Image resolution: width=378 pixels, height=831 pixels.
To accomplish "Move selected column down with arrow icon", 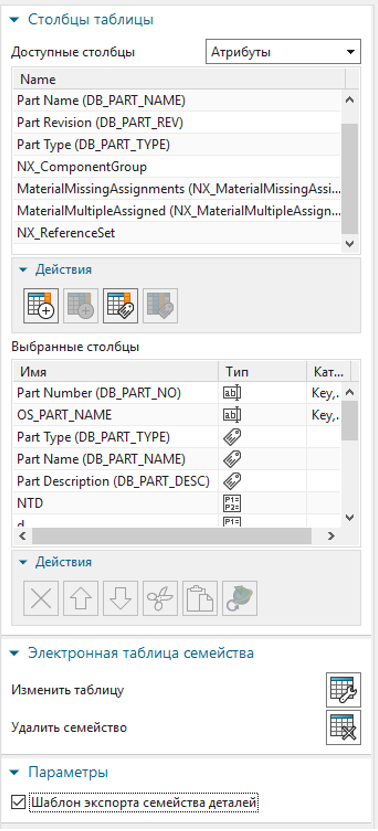I will pos(120,598).
